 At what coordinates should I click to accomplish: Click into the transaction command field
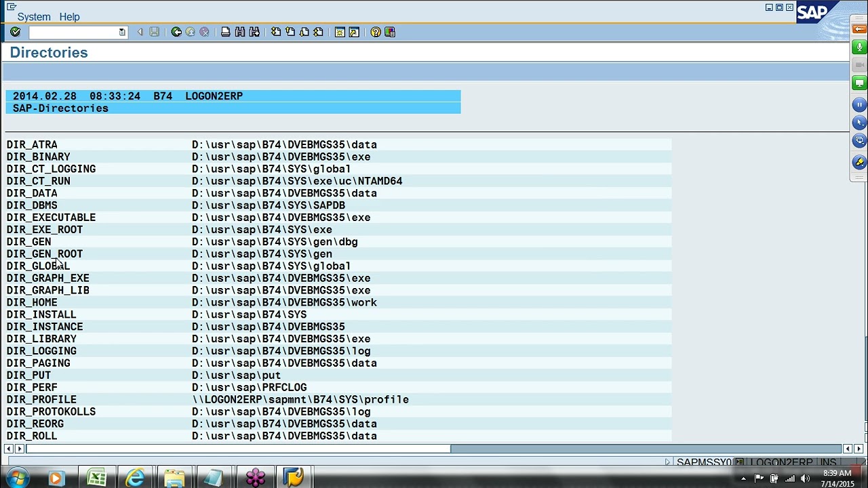coord(73,32)
